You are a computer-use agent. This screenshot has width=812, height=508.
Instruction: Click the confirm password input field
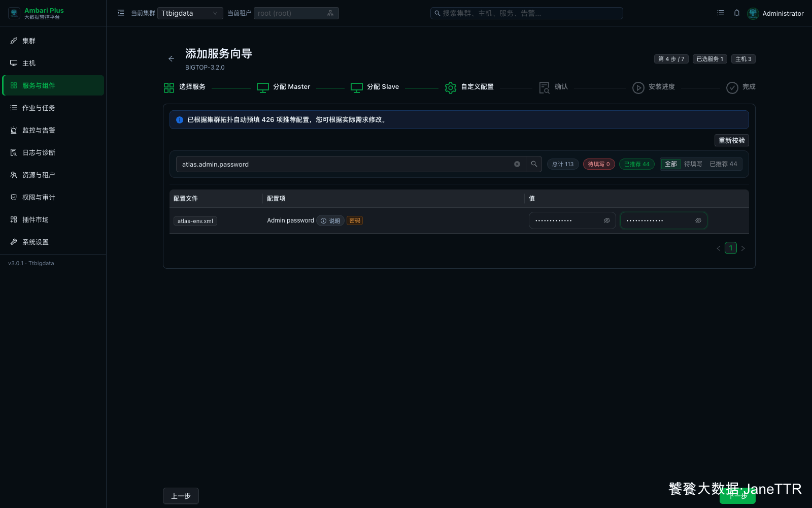click(x=664, y=220)
